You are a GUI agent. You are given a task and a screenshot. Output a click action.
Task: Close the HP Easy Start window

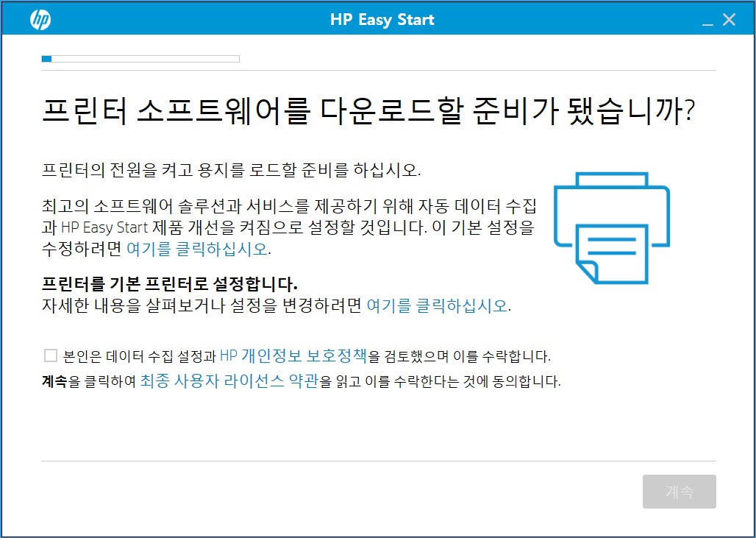pyautogui.click(x=729, y=20)
